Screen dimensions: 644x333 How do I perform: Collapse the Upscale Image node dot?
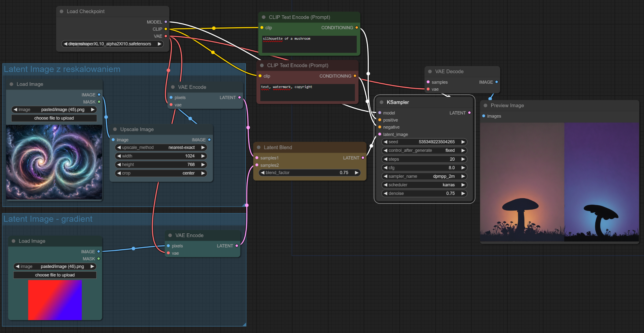115,129
